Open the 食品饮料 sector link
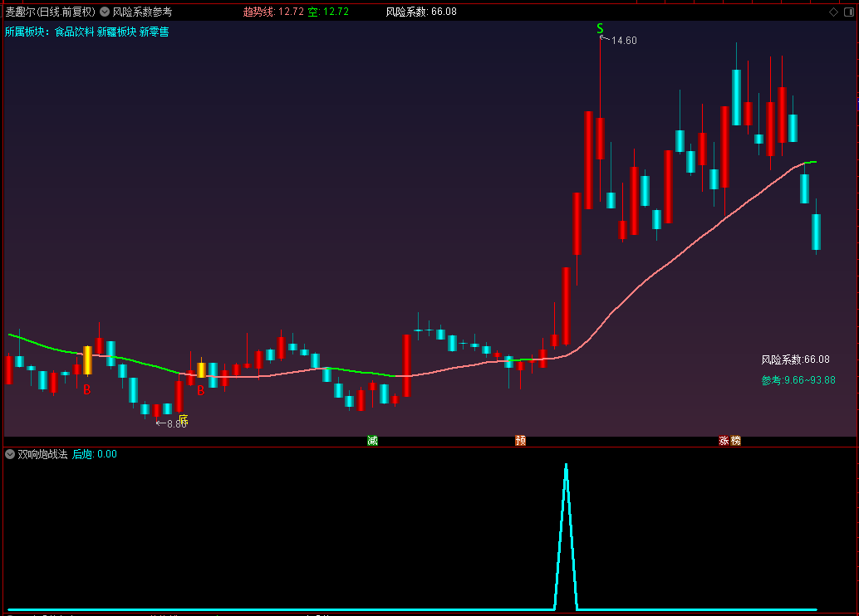Image resolution: width=859 pixels, height=616 pixels. point(74,32)
